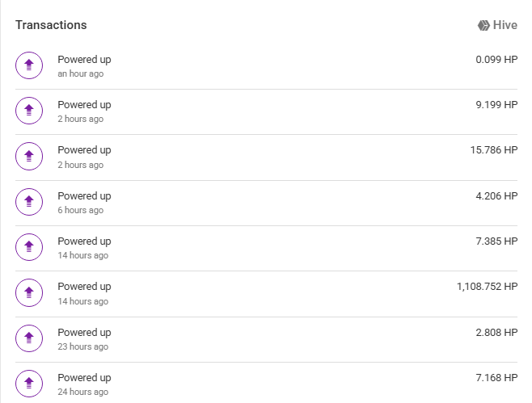Screen dimensions: 532x403
Task: Click the power-up arrow icon for 15.786 HP
Action: [x=29, y=156]
